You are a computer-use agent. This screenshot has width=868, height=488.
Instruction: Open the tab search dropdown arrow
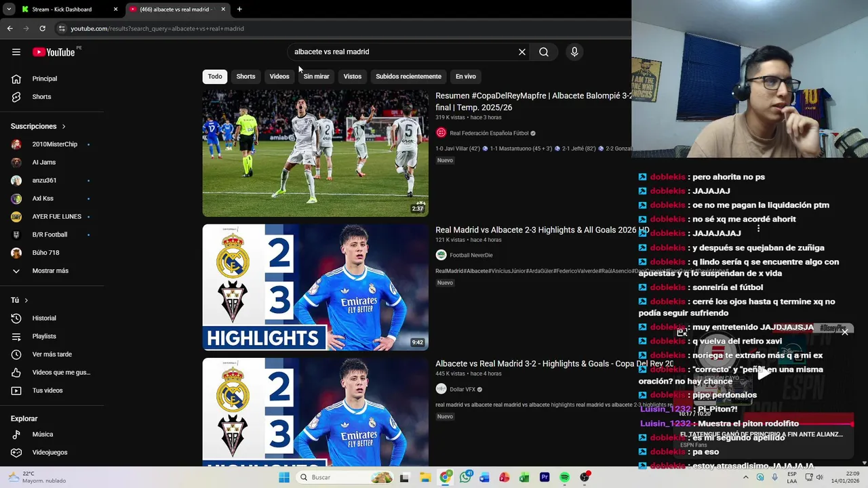click(x=8, y=9)
